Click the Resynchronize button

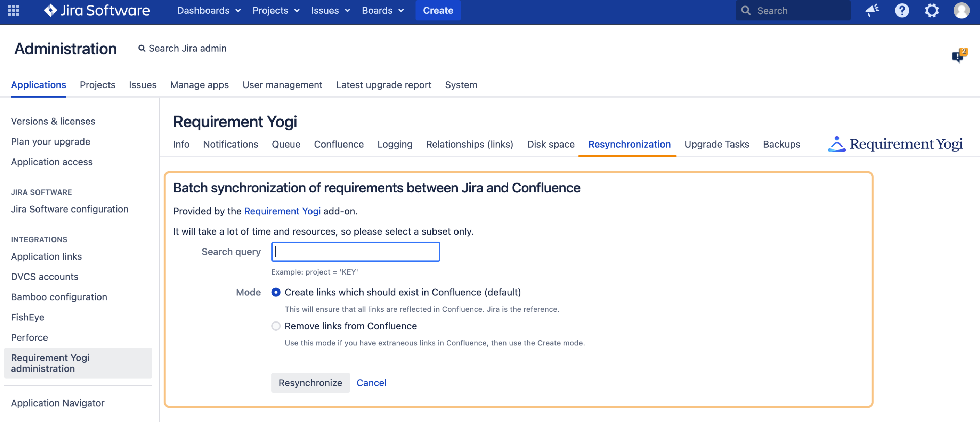point(310,383)
